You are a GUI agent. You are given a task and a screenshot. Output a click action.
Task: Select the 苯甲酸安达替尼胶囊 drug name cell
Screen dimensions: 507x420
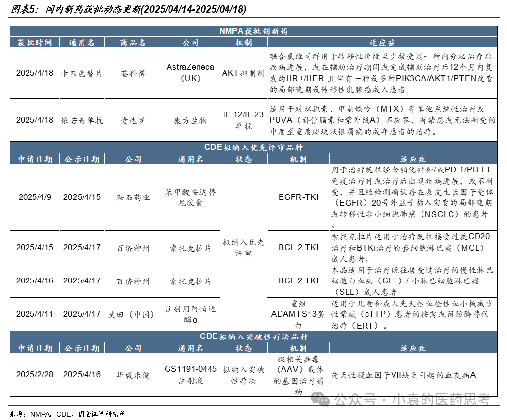pos(191,197)
